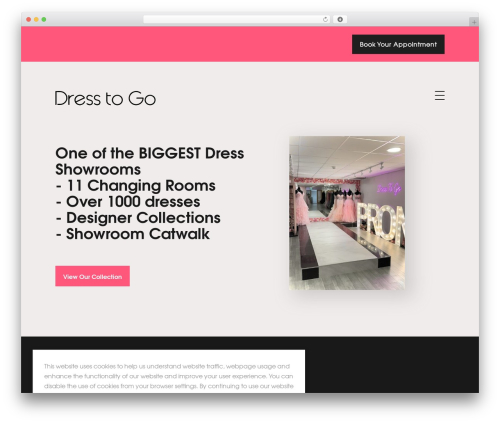
Task: Click the Book Your Appointment button
Action: click(x=398, y=44)
